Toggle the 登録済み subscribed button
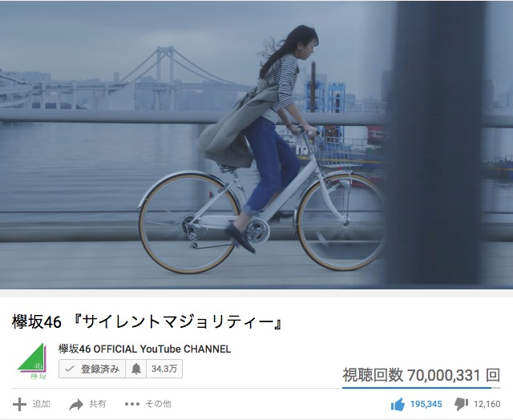 point(92,369)
